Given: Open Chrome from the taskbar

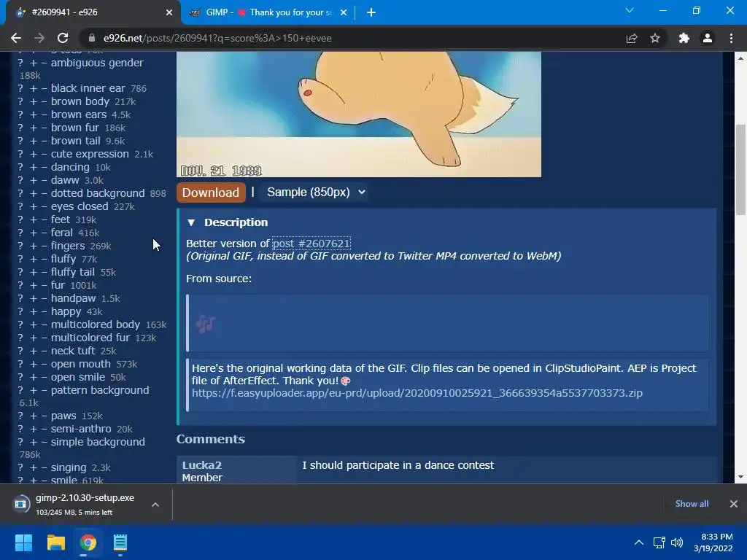Looking at the screenshot, I should tap(88, 542).
